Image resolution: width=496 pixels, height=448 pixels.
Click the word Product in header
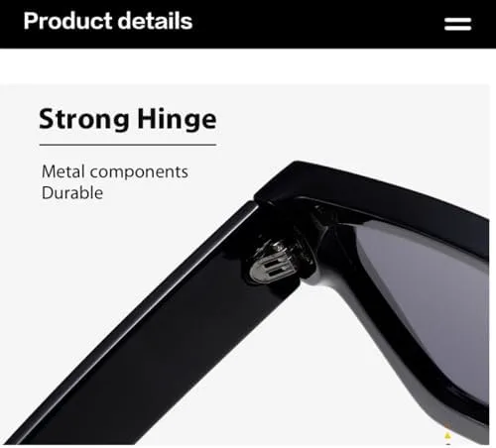pyautogui.click(x=68, y=21)
